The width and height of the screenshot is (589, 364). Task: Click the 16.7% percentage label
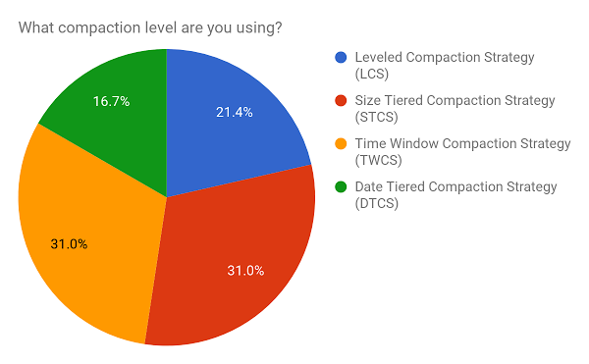point(111,101)
